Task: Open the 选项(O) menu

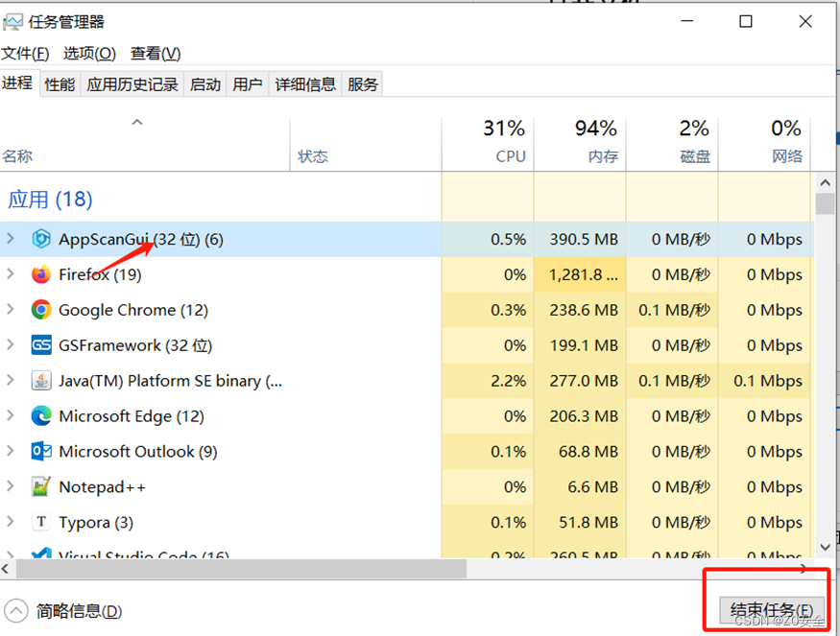Action: point(89,54)
